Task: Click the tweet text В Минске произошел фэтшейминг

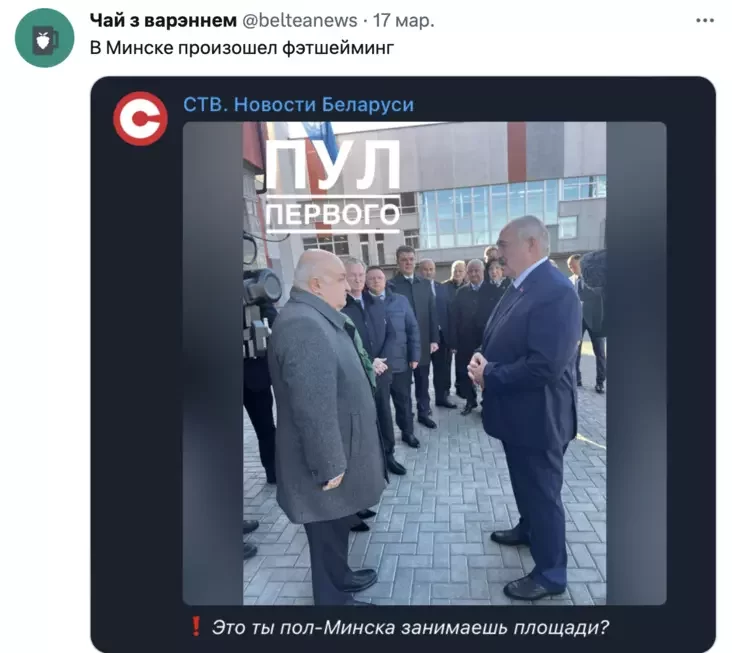Action: click(242, 48)
